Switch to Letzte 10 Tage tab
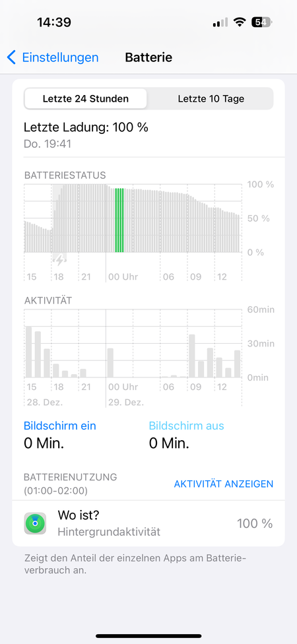This screenshot has width=297, height=644. coord(211,99)
